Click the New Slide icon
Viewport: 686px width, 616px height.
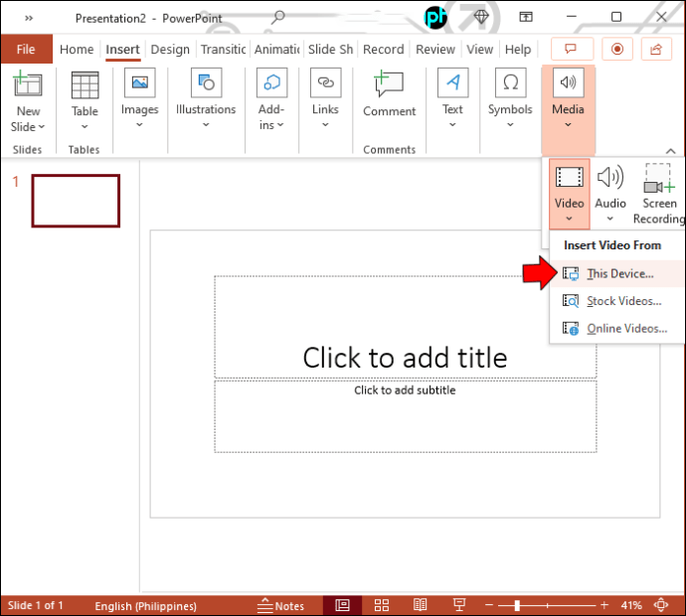point(27,83)
